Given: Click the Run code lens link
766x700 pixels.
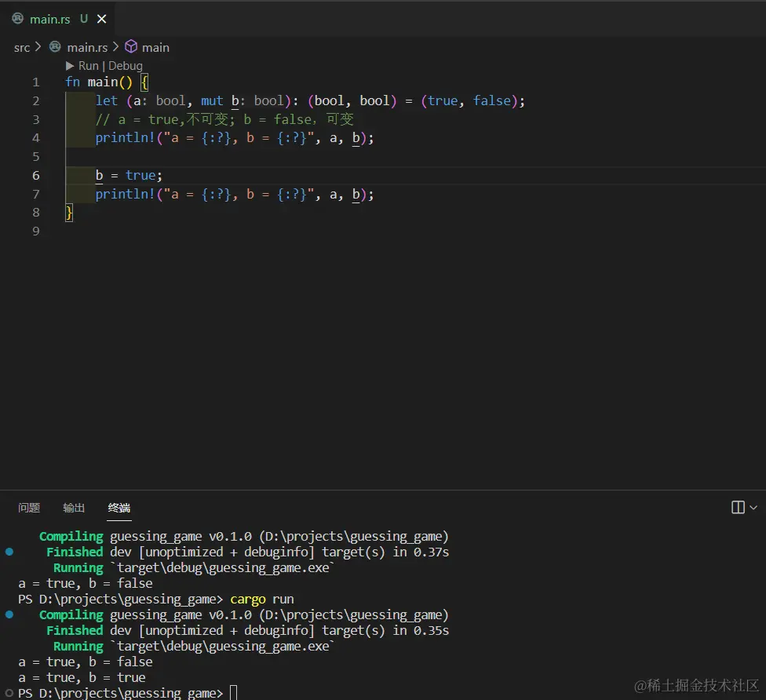Looking at the screenshot, I should point(89,65).
